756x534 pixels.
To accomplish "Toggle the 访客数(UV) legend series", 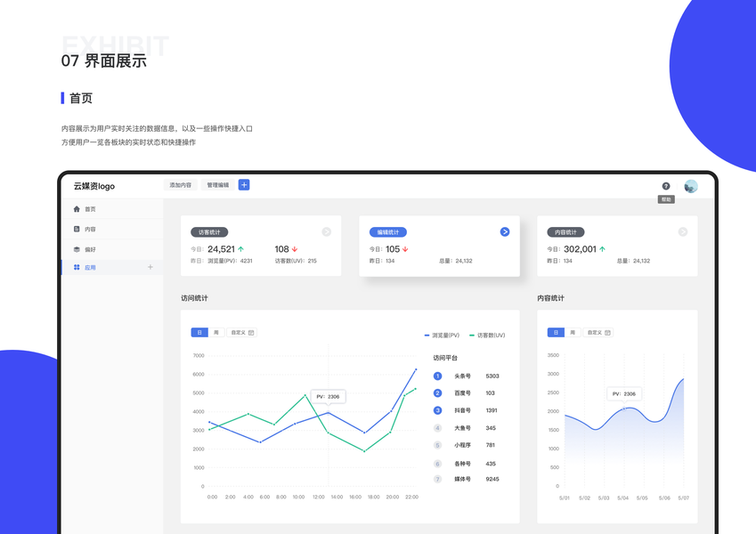I will (x=487, y=336).
